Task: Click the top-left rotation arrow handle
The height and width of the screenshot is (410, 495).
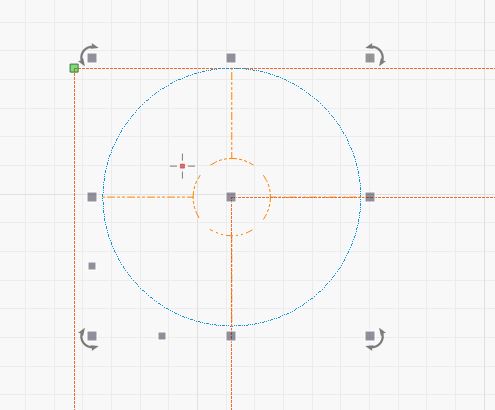Action: pyautogui.click(x=89, y=55)
